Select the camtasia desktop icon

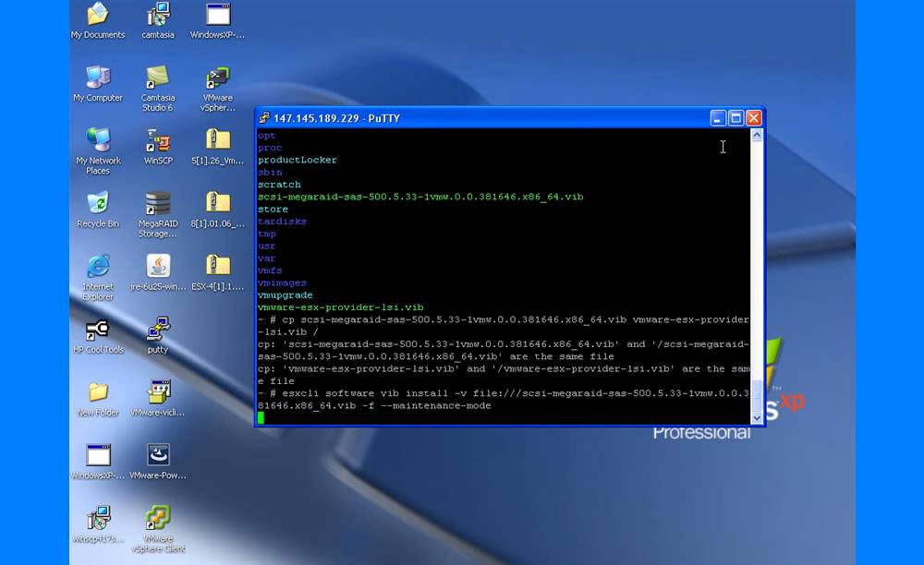tap(158, 20)
